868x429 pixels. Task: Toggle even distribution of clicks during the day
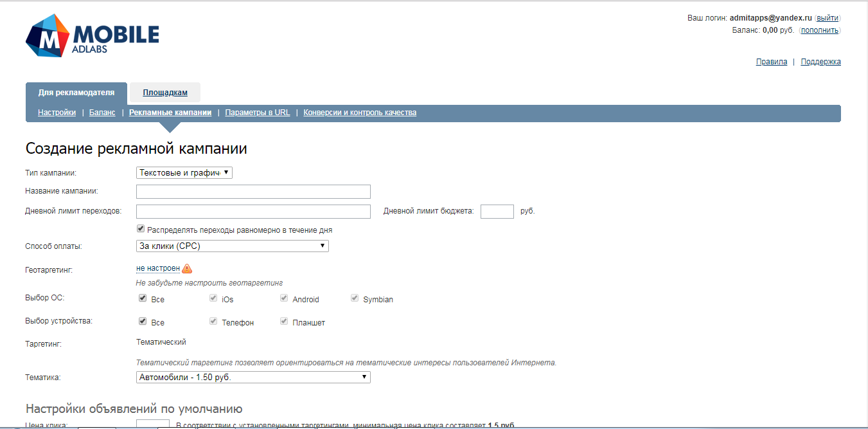(141, 229)
